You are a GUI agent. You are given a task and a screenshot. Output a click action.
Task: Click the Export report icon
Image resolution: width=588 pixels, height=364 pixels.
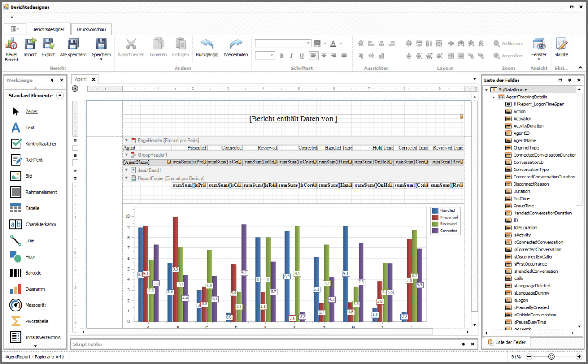tap(48, 44)
